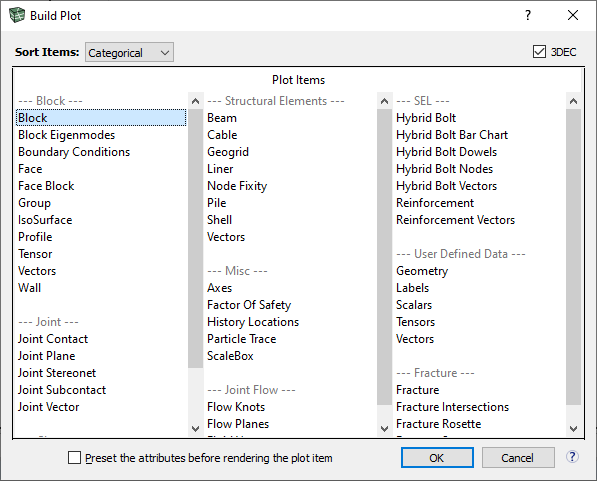This screenshot has height=481, width=597.
Task: Click the question mark help button in title bar
Action: coord(528,15)
